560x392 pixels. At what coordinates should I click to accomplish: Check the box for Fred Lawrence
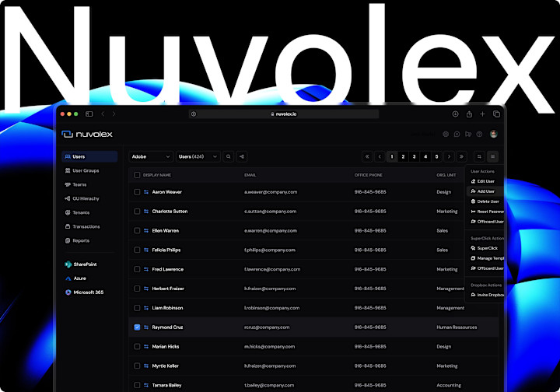pos(137,269)
